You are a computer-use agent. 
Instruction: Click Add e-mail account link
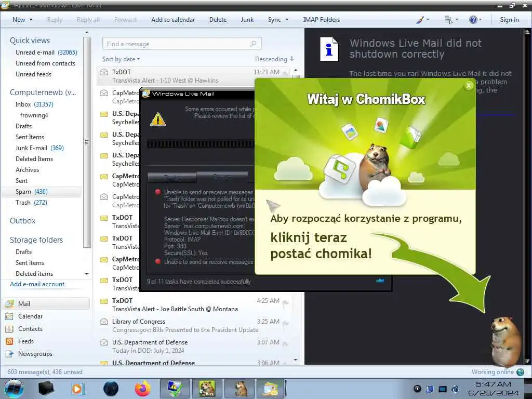[x=37, y=284]
